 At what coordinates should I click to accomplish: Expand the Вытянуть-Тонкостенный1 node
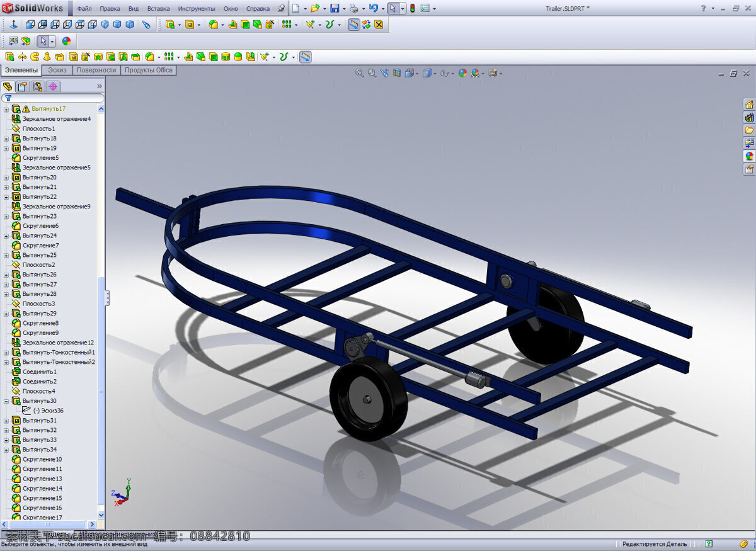6,353
